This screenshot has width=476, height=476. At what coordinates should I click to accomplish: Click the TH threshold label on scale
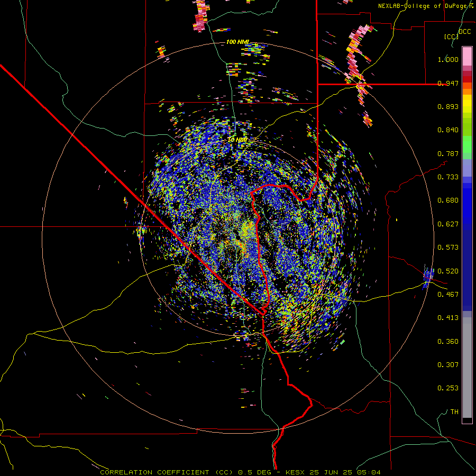click(454, 412)
